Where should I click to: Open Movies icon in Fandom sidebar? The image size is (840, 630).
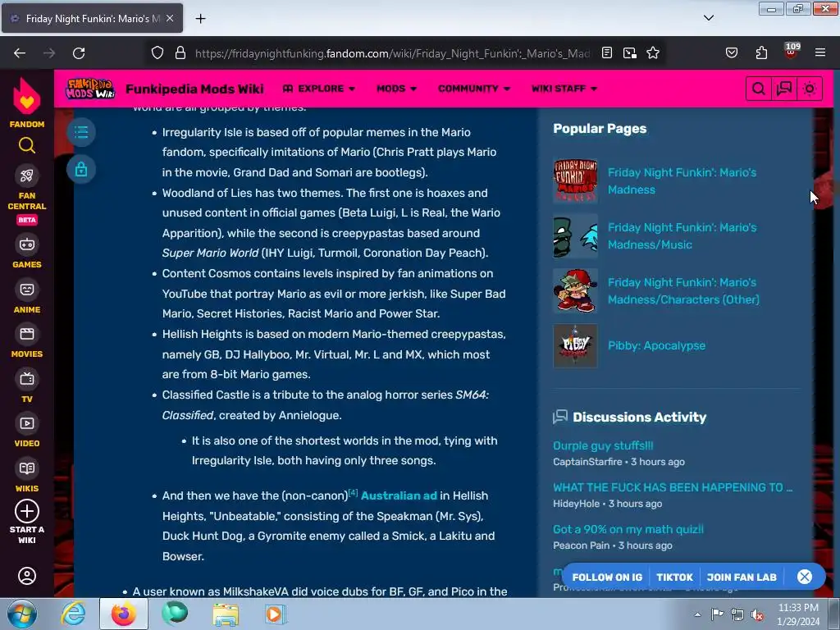click(27, 335)
